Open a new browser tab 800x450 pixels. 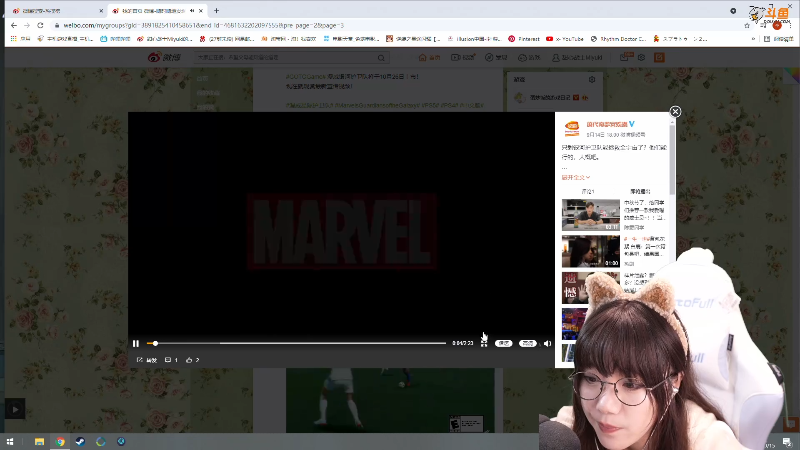216,10
